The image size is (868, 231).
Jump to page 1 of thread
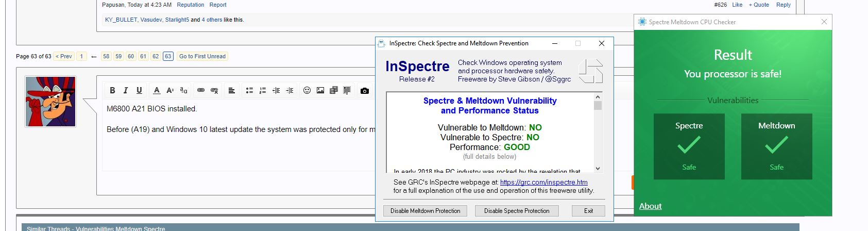(81, 56)
